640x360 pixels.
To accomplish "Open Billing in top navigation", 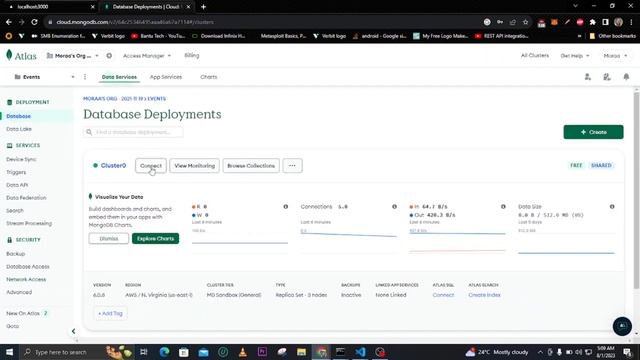I will (191, 55).
